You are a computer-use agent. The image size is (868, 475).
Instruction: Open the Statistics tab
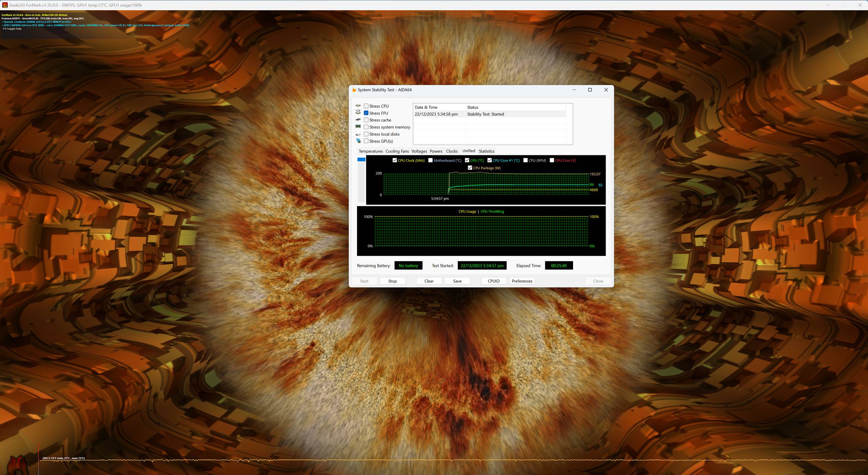pos(486,151)
